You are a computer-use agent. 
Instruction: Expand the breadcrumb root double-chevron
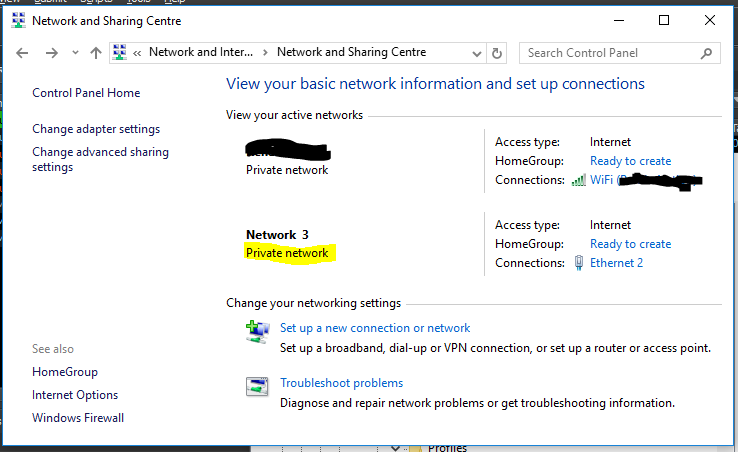[137, 53]
